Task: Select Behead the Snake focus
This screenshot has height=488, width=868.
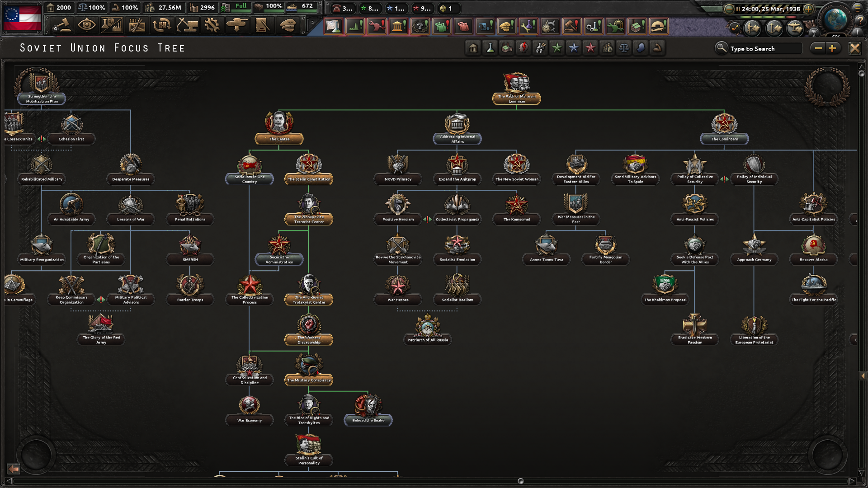Action: point(368,409)
